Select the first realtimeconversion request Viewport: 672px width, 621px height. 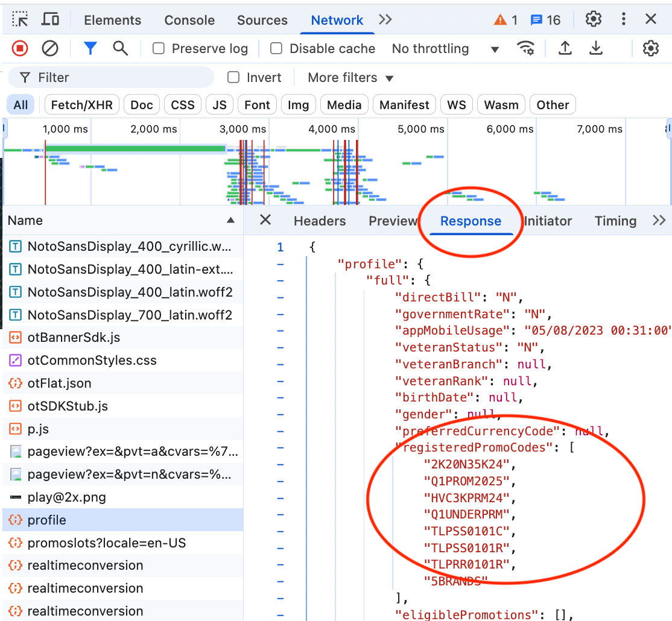122,566
